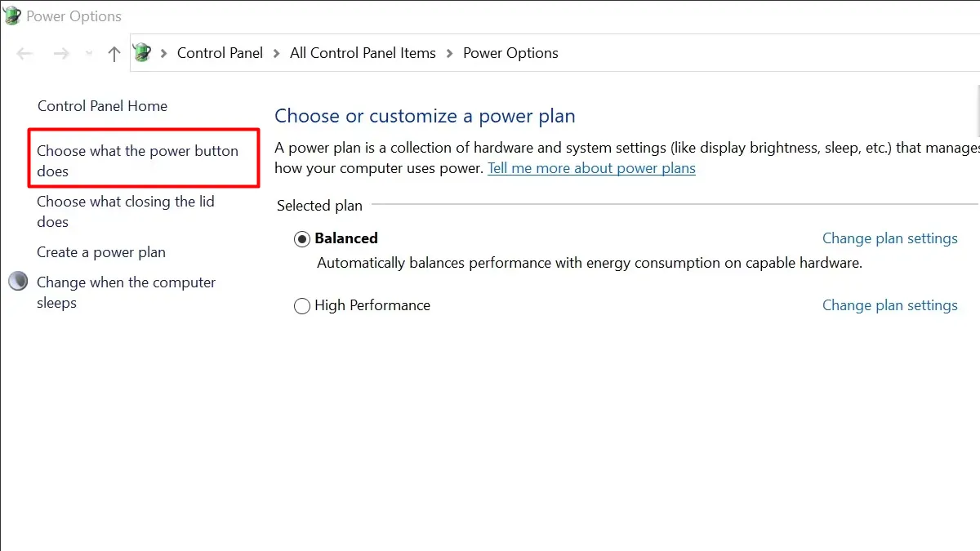Change plan settings for Balanced
980x551 pixels.
tap(889, 238)
